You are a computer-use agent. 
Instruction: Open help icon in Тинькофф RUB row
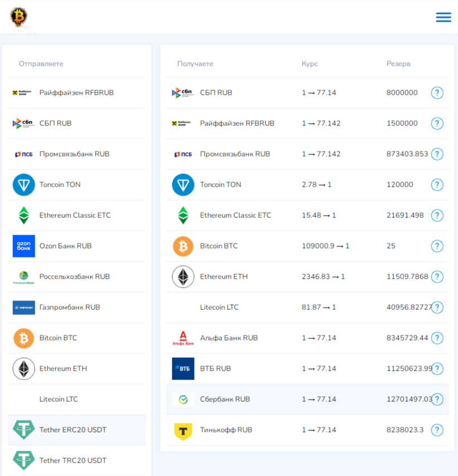point(437,430)
